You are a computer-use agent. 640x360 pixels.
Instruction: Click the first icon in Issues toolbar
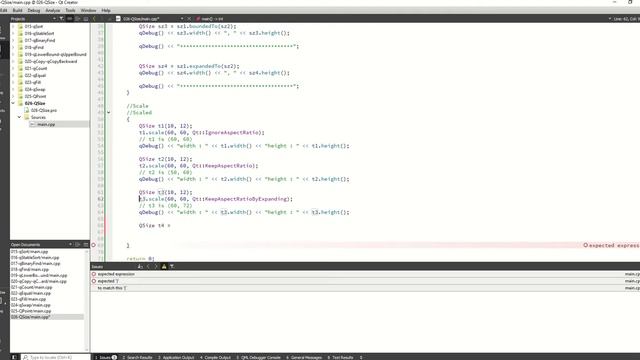click(x=140, y=267)
